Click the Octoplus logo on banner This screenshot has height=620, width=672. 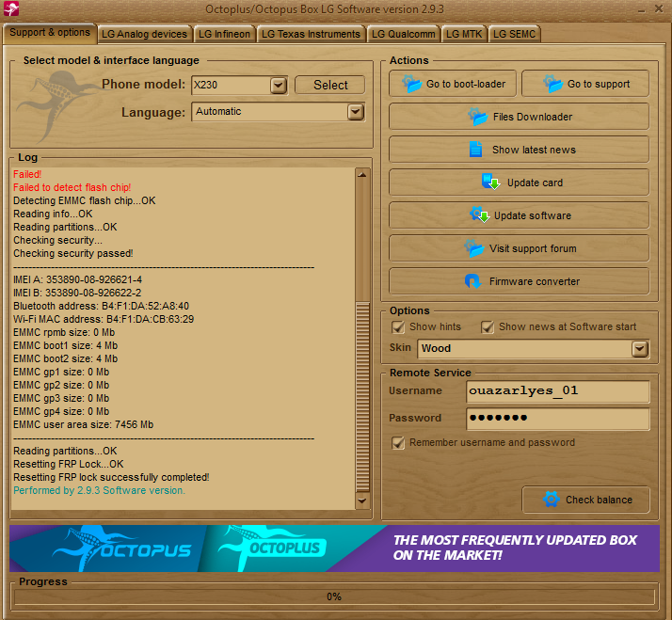click(x=270, y=548)
